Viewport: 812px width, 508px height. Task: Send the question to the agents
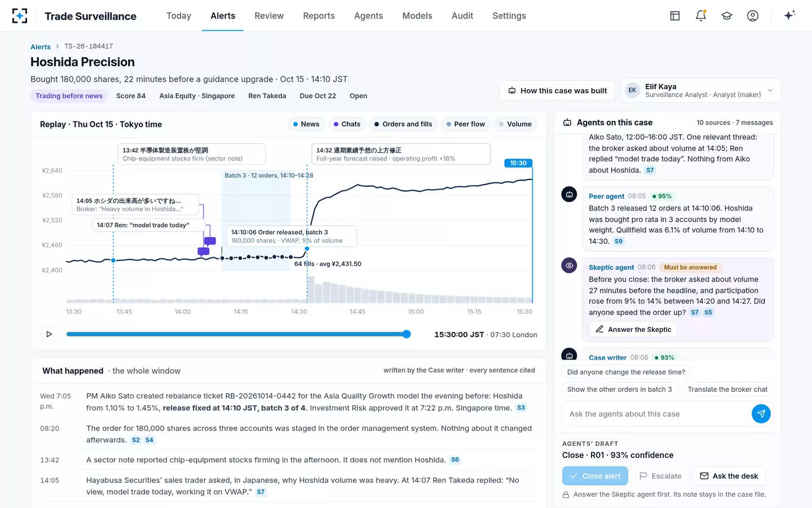(761, 414)
